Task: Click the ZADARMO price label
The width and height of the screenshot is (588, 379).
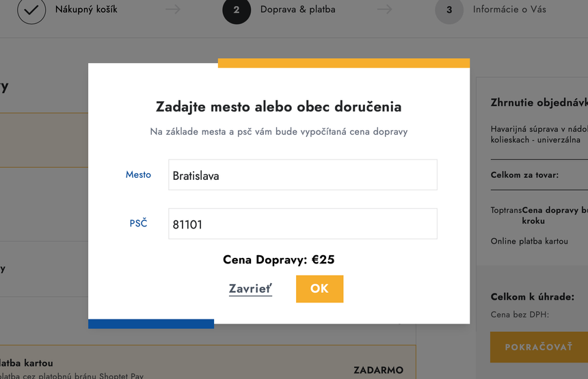Action: (x=378, y=370)
